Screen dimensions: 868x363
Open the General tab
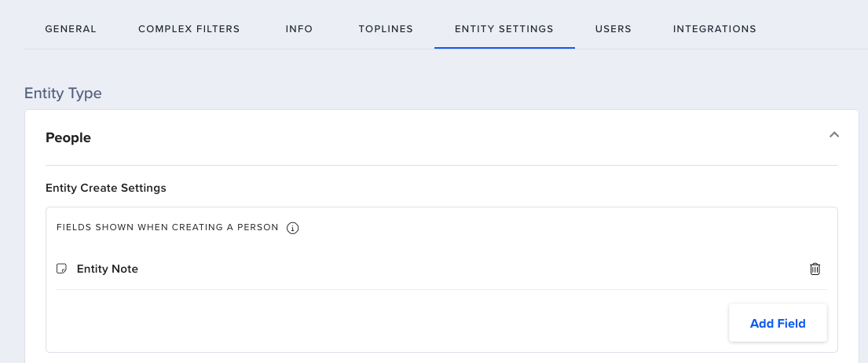[71, 29]
